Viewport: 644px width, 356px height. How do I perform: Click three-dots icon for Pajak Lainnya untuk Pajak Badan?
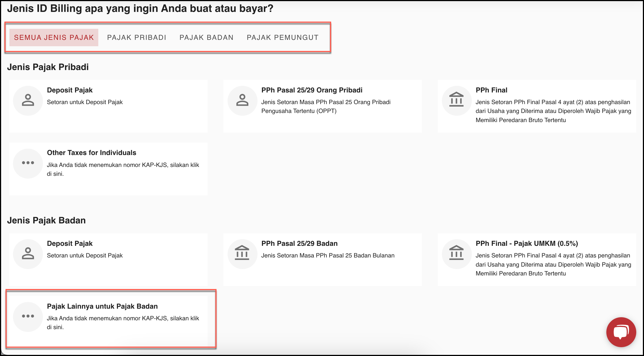[28, 316]
